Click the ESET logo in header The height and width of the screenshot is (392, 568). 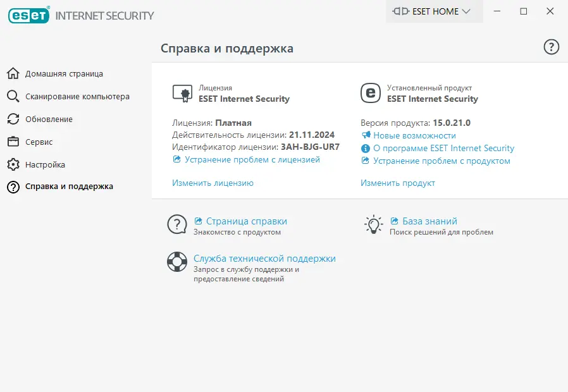[28, 15]
